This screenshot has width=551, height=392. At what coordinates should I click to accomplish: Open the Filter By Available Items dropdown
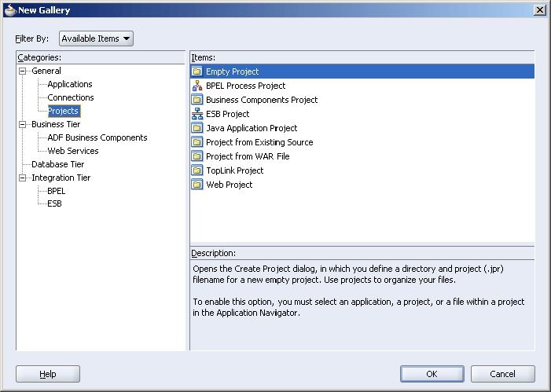coord(96,38)
